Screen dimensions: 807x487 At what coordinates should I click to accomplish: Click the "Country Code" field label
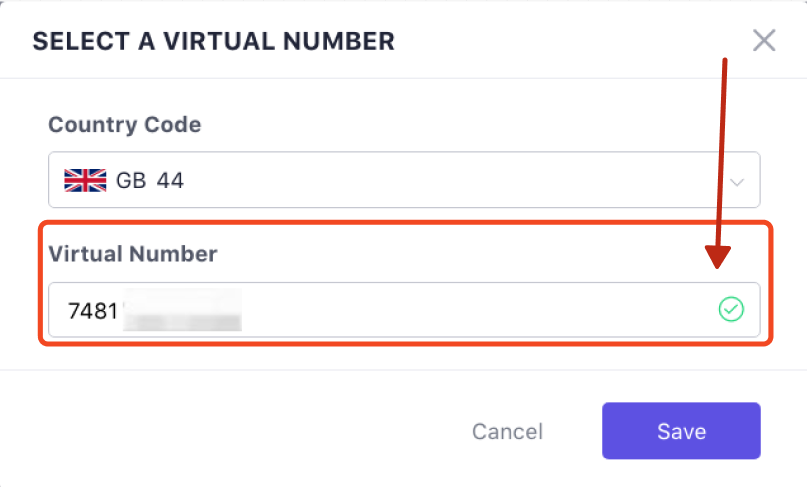125,125
